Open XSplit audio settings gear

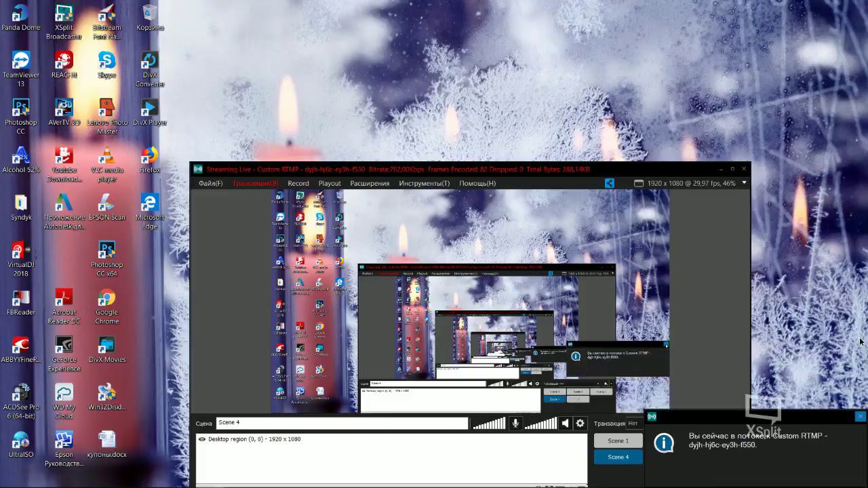580,424
